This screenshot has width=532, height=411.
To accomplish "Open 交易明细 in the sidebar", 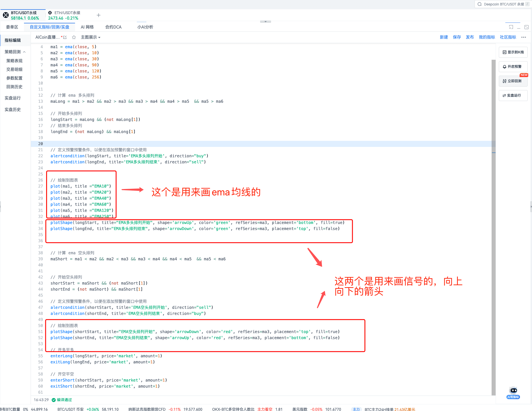I will click(x=14, y=70).
